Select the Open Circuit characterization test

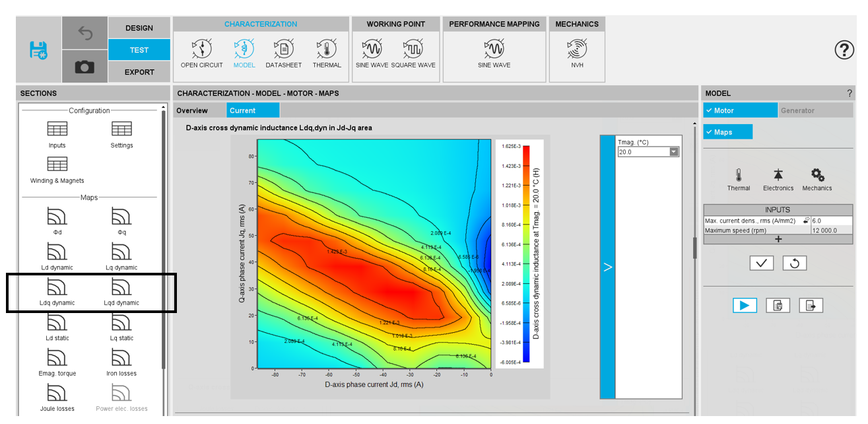pyautogui.click(x=201, y=52)
